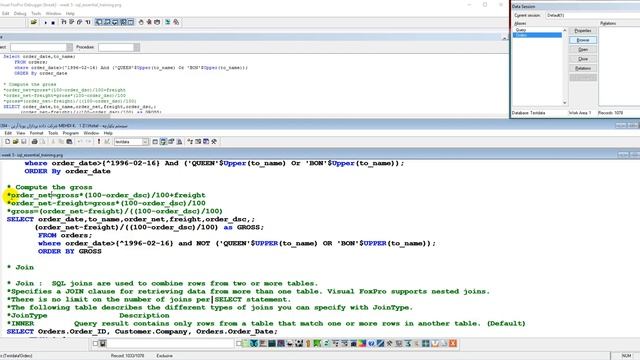Viewport: 640px width, 360px height.
Task: Click the blue question-mark icon in bottom toolbar
Action: click(x=371, y=344)
